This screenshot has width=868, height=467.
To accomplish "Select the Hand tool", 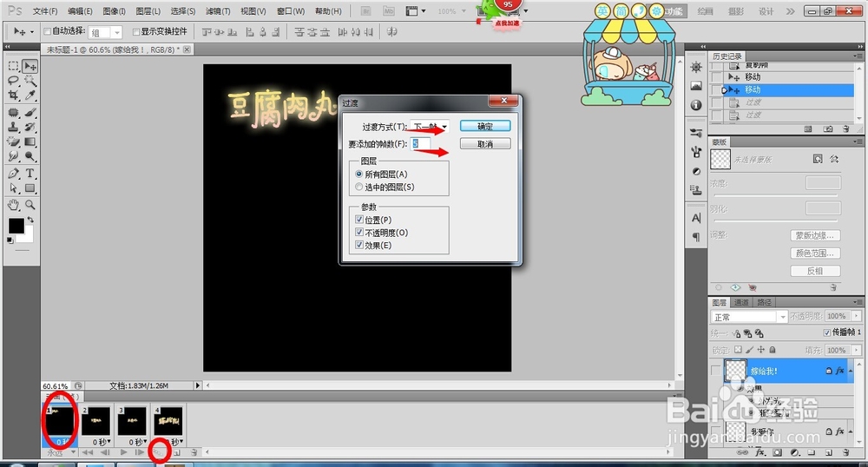I will (14, 205).
